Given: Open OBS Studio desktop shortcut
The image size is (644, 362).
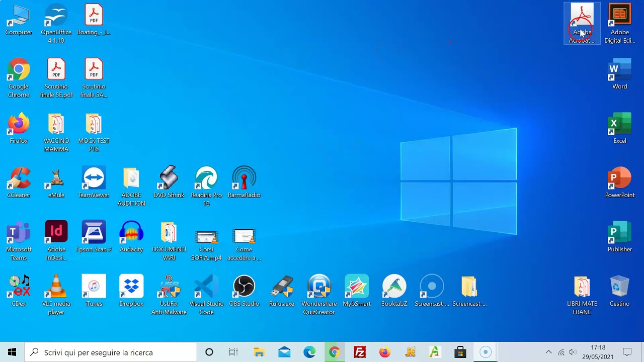Looking at the screenshot, I should pyautogui.click(x=244, y=292).
